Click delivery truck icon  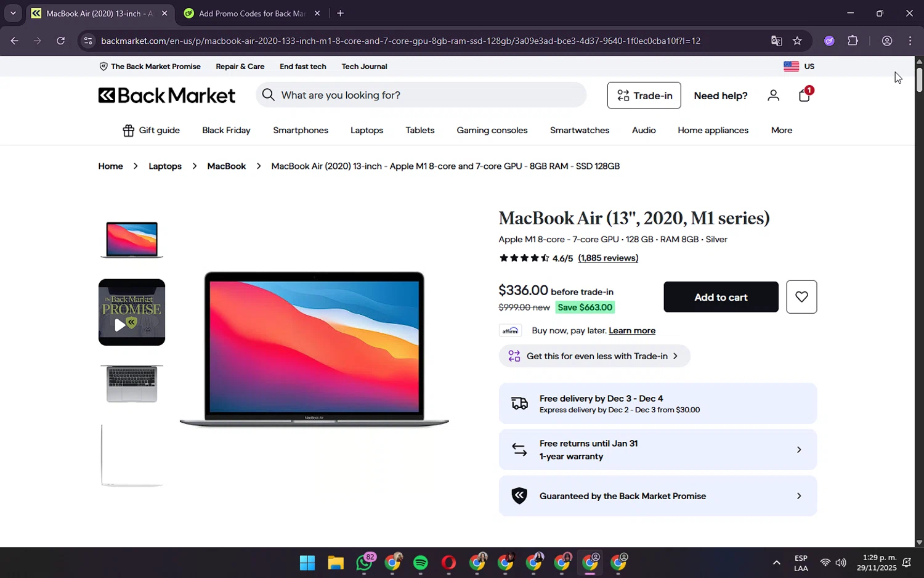click(x=519, y=403)
